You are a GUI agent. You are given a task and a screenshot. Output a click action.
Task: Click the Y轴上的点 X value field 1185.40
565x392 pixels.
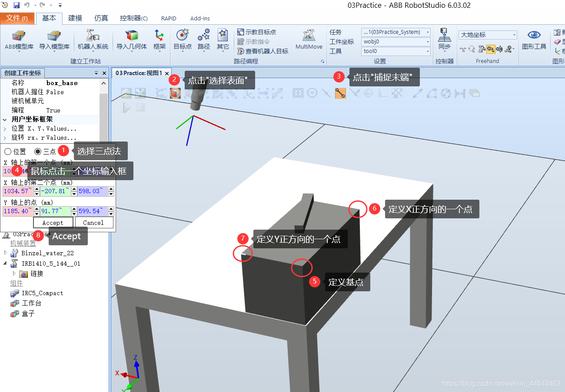tap(18, 211)
